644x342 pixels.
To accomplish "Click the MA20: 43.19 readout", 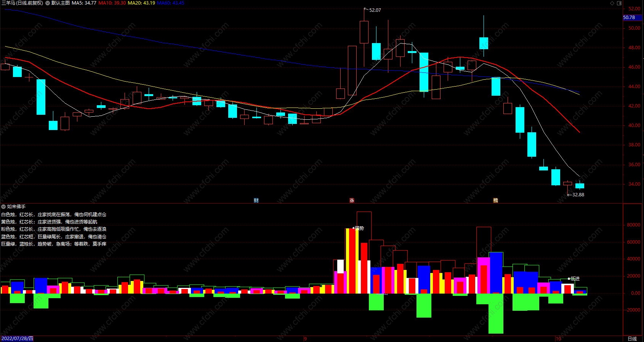I will coord(141,3).
